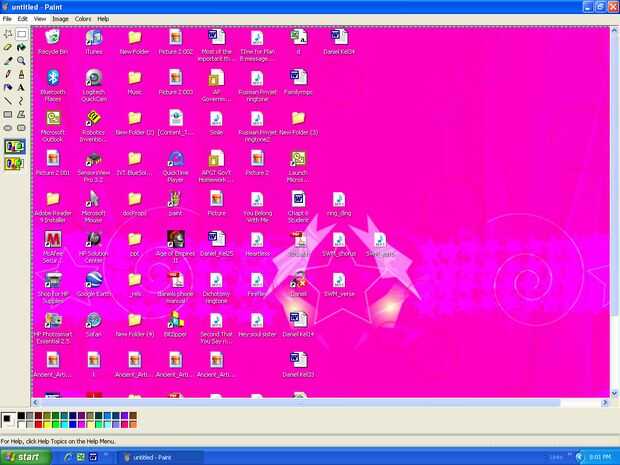Choose the Pencil tool

tap(8, 74)
